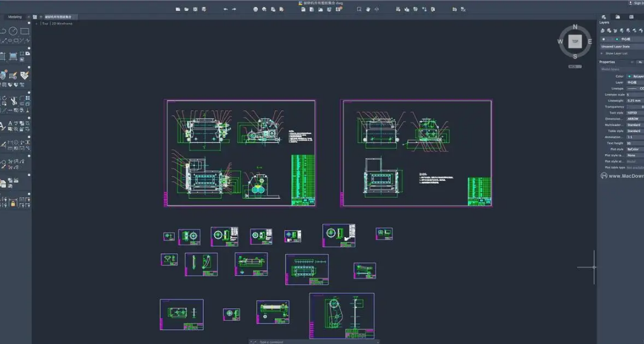
Task: Activate the Pan hand tool
Action: [x=368, y=10]
